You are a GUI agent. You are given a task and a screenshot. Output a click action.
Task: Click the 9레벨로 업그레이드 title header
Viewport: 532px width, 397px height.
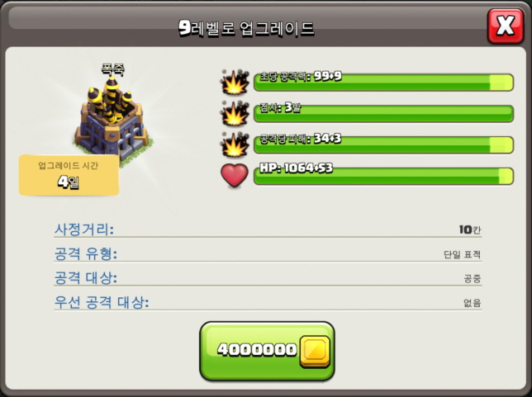tap(246, 28)
